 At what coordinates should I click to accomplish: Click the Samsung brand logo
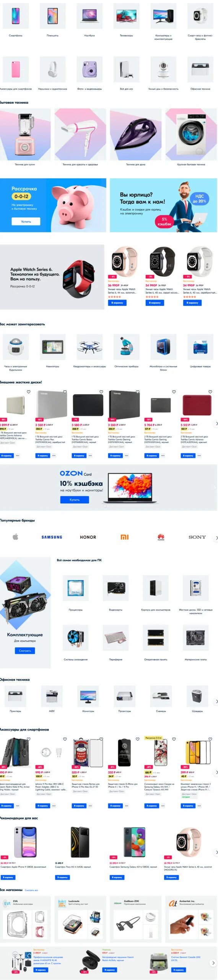pos(52,537)
